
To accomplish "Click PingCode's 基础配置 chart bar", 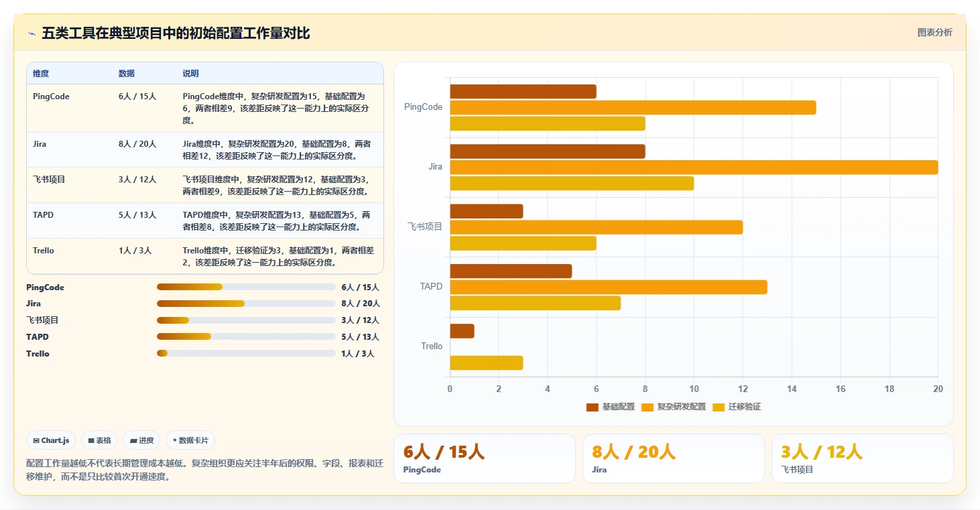I will click(523, 91).
